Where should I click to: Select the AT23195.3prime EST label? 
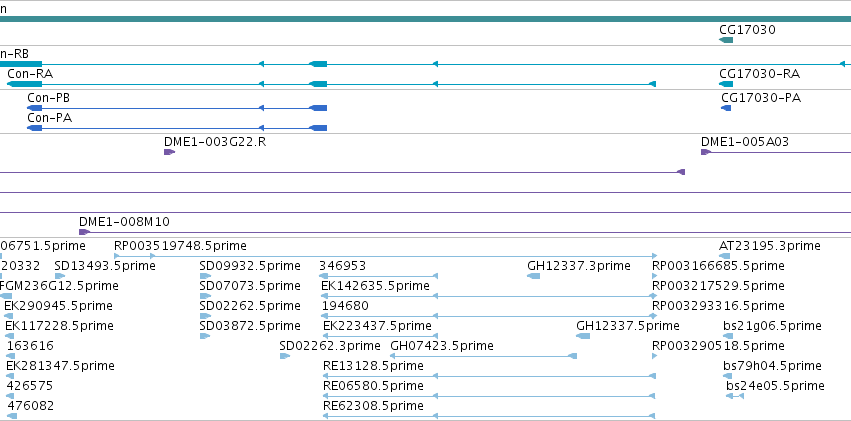(x=770, y=246)
